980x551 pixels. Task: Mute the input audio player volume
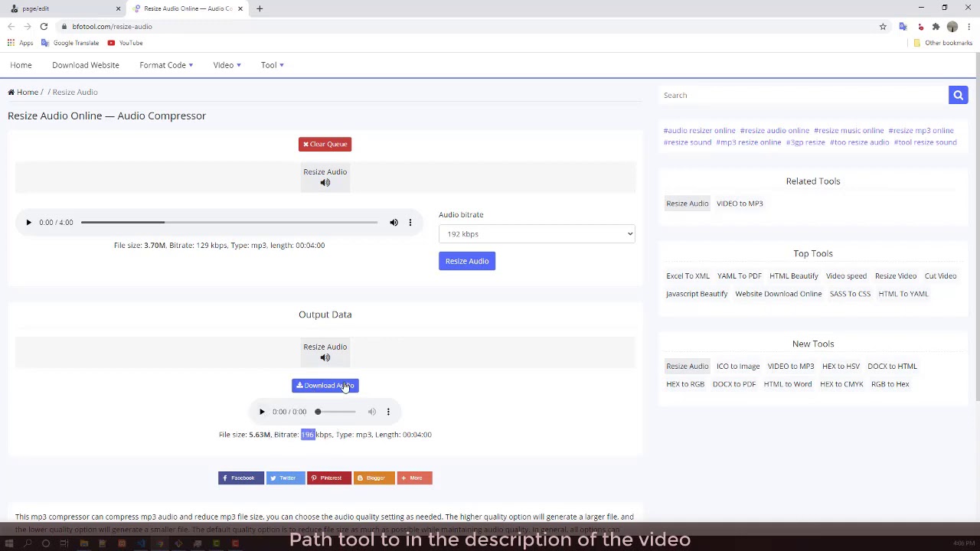pyautogui.click(x=394, y=223)
